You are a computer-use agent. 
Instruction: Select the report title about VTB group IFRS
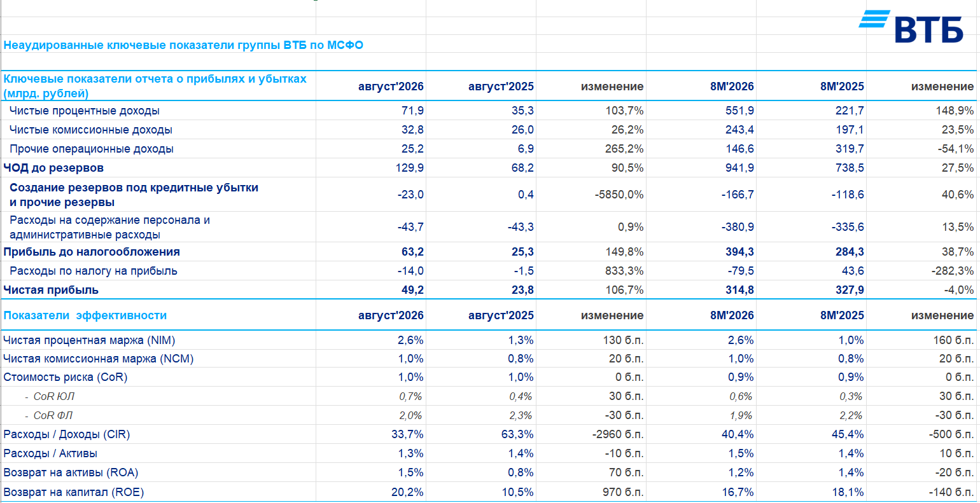tap(183, 45)
